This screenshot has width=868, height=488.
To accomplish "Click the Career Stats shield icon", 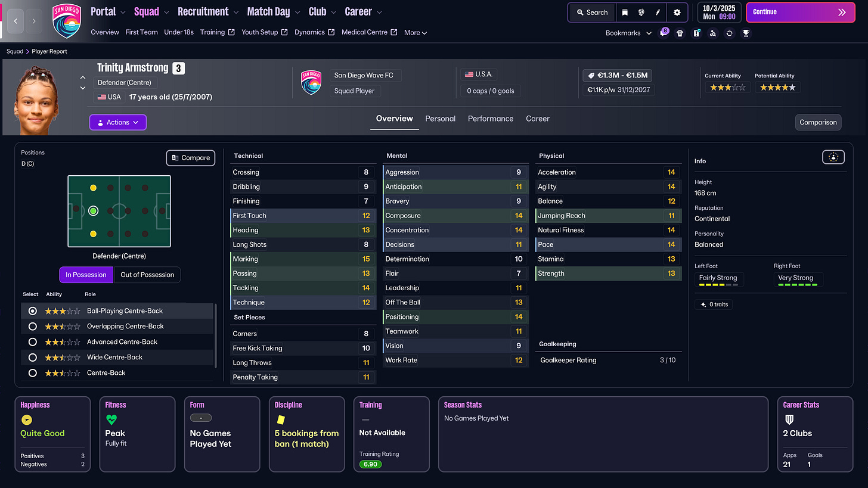I will pos(789,419).
